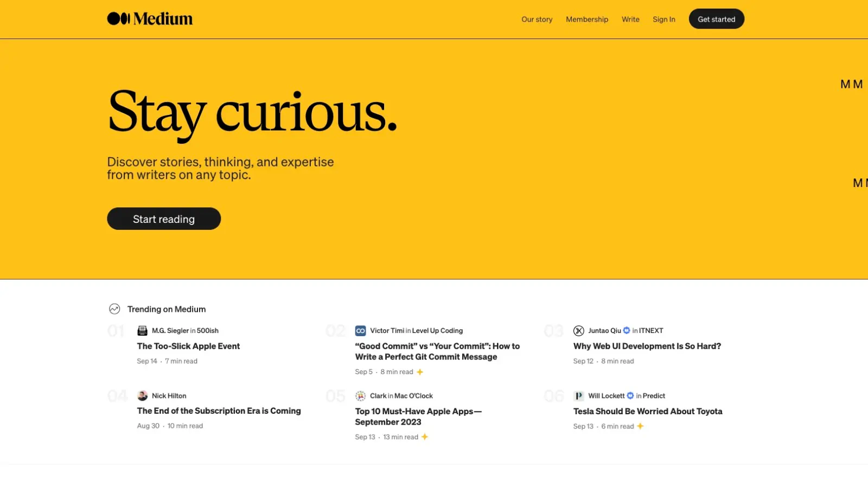Open the ITNEXT publication name
The height and width of the screenshot is (488, 868).
pyautogui.click(x=651, y=331)
